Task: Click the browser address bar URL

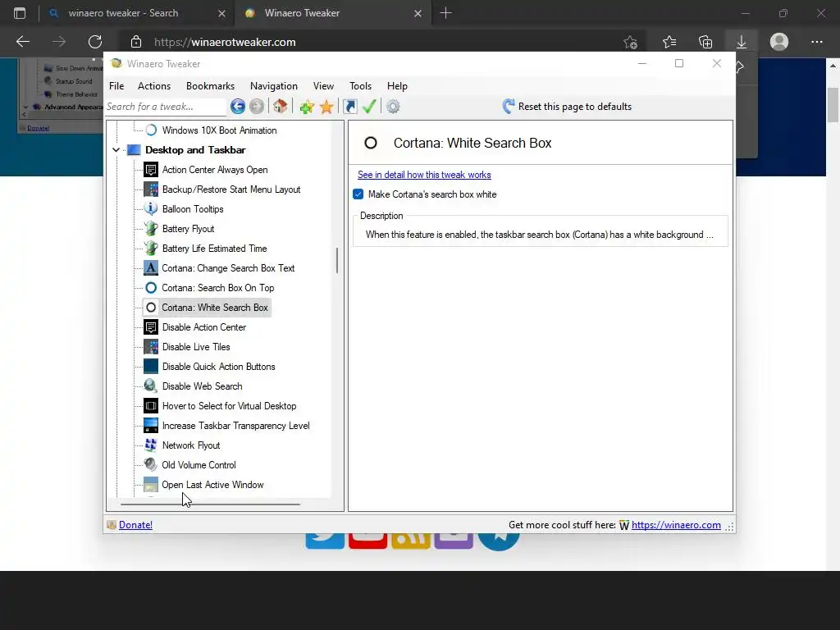Action: tap(225, 42)
